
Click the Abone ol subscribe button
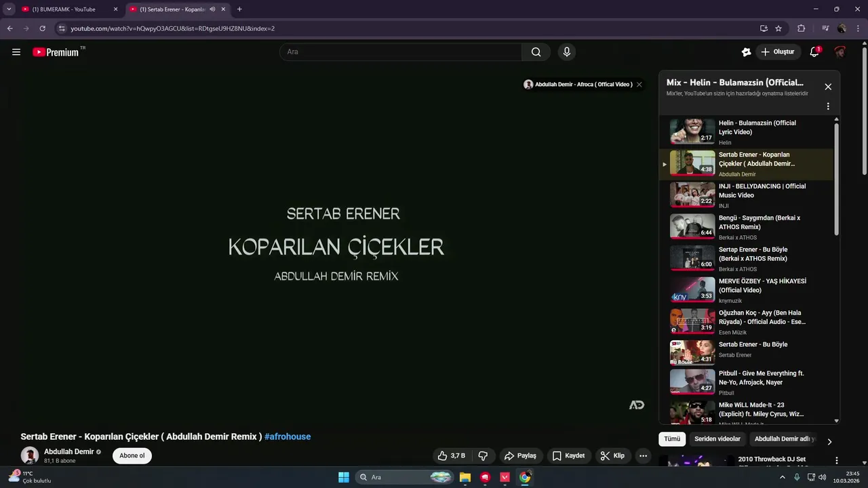[132, 455]
